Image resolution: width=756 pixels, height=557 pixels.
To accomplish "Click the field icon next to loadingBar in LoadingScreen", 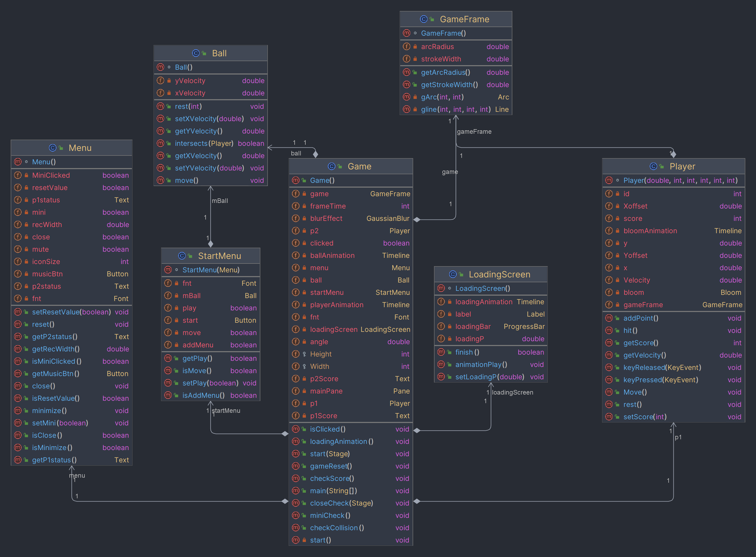I will [x=441, y=326].
